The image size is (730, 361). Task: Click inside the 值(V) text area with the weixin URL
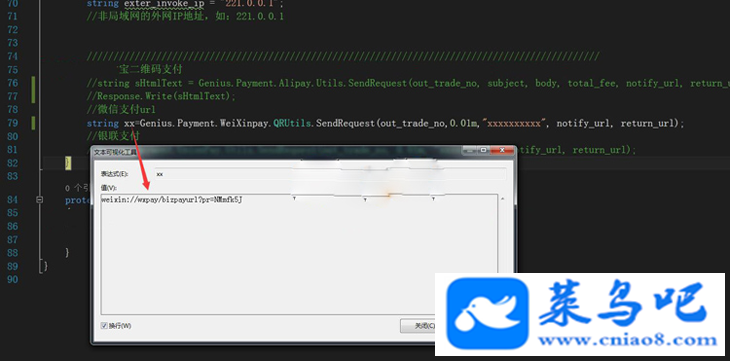299,254
